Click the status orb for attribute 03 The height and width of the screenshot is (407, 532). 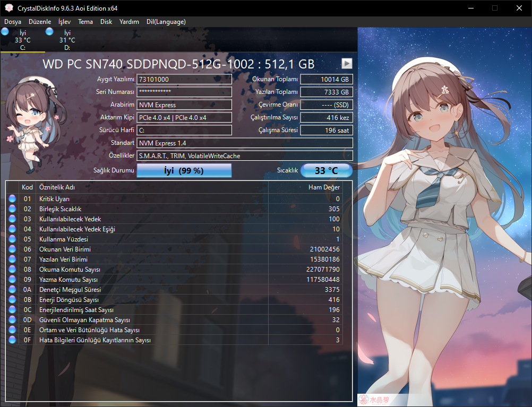[x=12, y=219]
